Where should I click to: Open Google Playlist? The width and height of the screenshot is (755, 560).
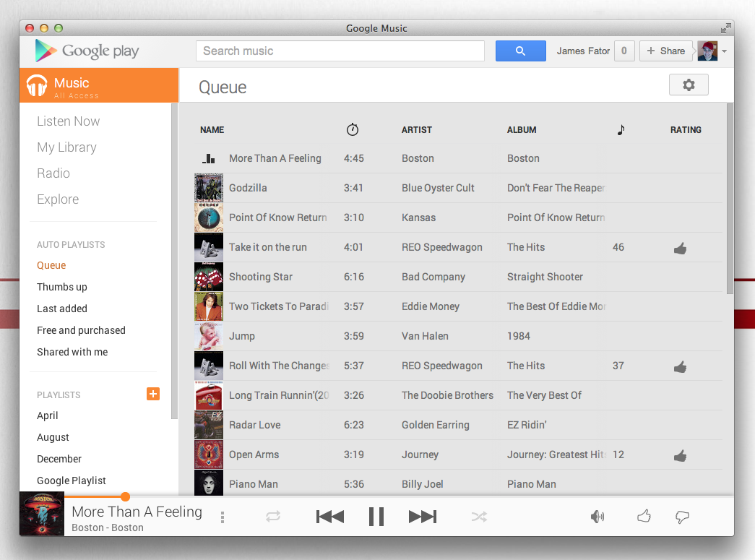click(x=72, y=481)
